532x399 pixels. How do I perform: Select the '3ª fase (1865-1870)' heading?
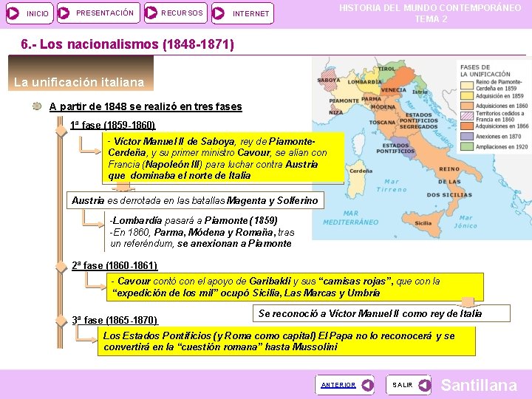pyautogui.click(x=115, y=320)
